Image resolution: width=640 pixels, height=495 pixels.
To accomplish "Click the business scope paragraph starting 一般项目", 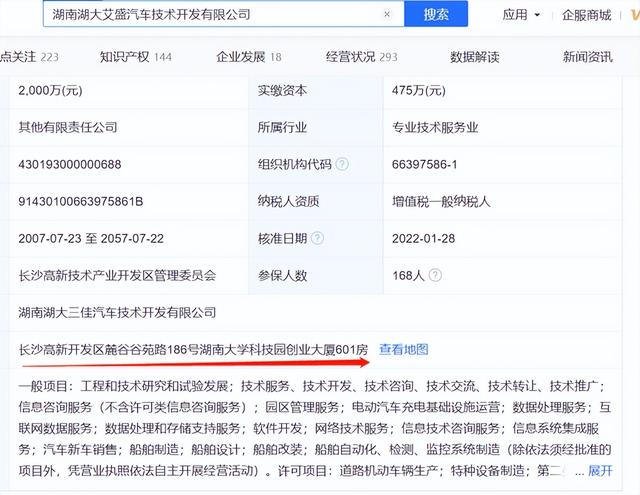I will pos(315,428).
